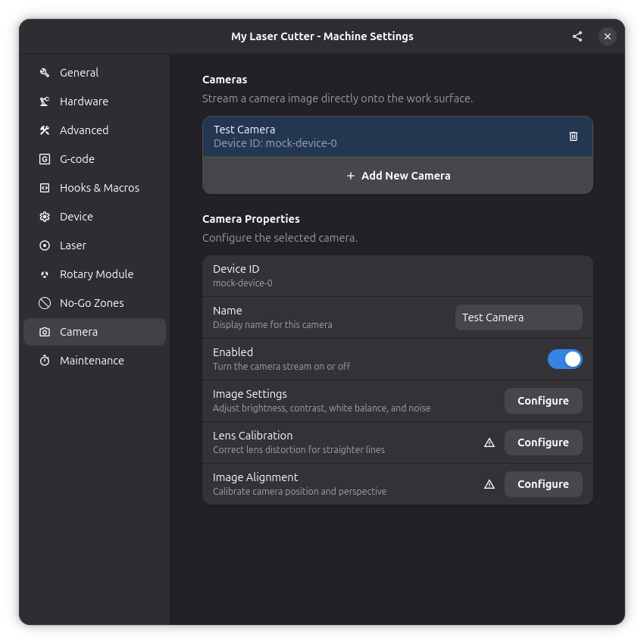The width and height of the screenshot is (644, 644).
Task: Select the No-Go Zones section
Action: (x=95, y=303)
